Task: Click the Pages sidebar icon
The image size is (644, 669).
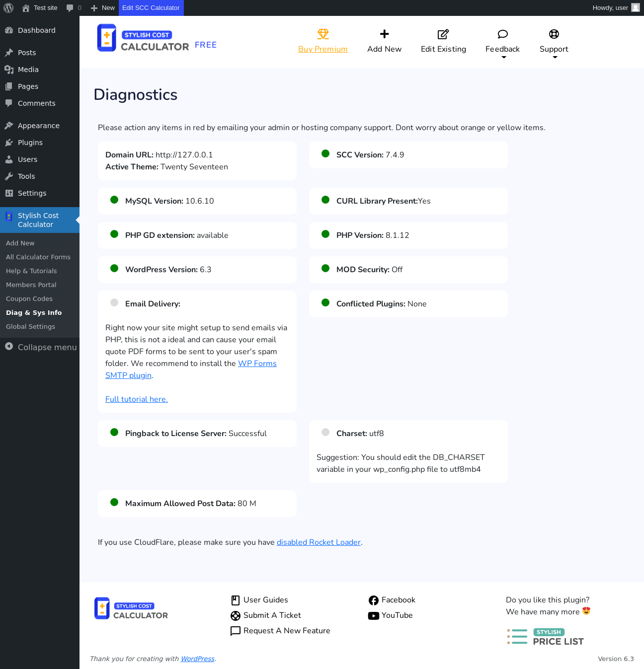Action: (x=9, y=86)
